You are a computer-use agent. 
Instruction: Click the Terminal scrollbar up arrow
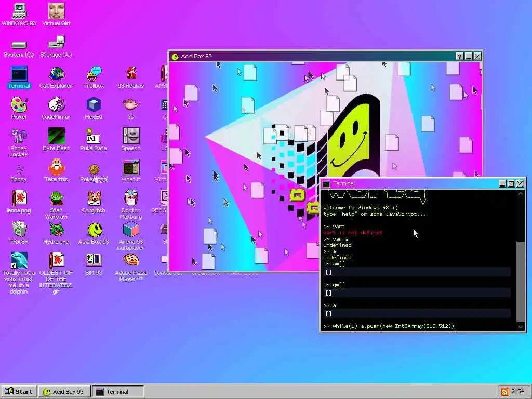pos(521,194)
